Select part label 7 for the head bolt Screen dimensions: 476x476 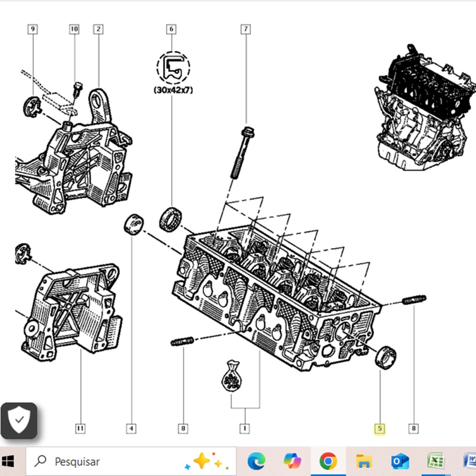[246, 29]
